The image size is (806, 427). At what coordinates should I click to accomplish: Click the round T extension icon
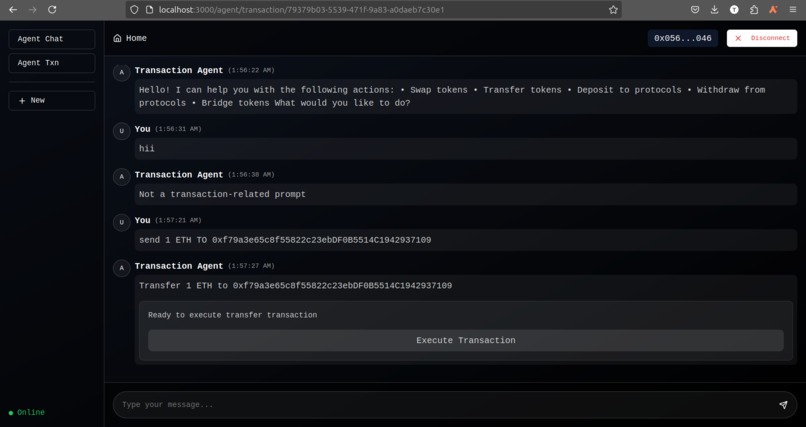point(734,10)
